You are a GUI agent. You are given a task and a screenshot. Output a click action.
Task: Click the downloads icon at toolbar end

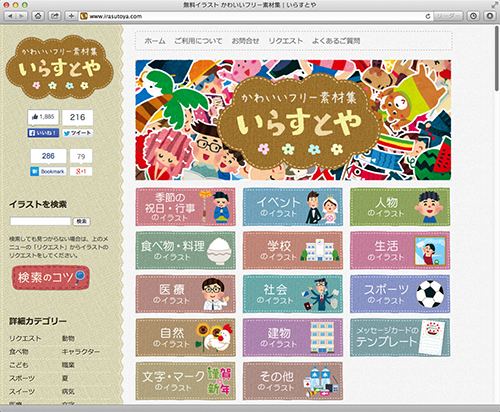tap(489, 16)
